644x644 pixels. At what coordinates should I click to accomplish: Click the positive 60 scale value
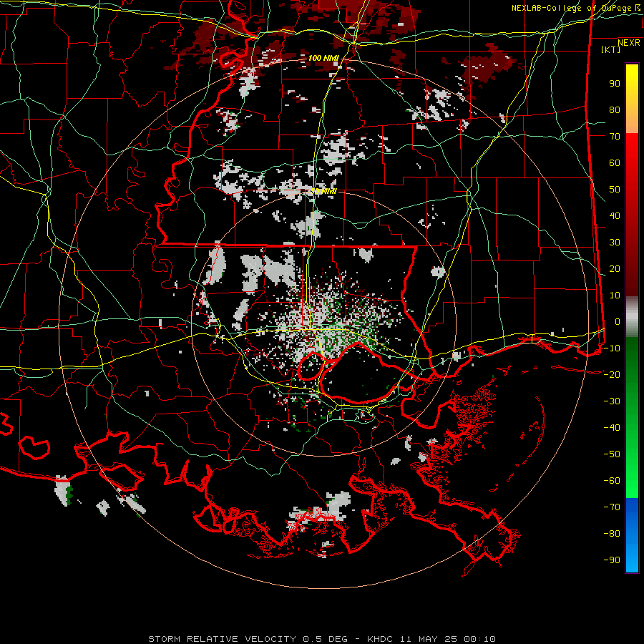(615, 163)
